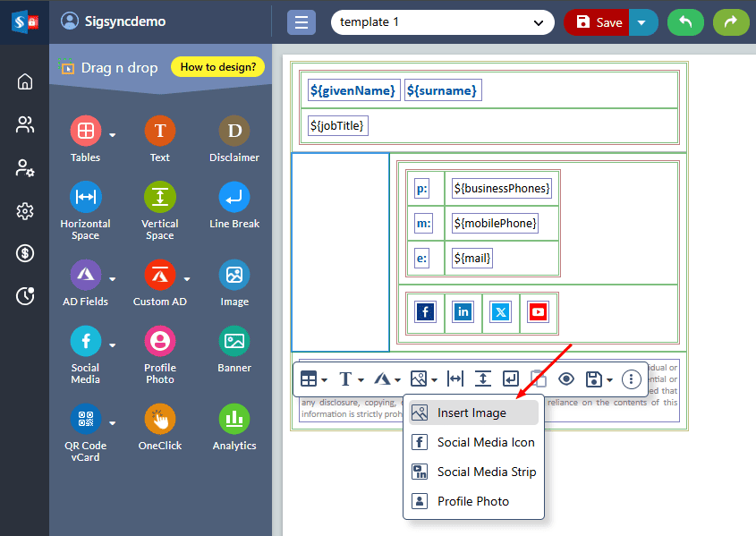
Task: Select the Profile Photo palette icon
Action: pos(159,341)
